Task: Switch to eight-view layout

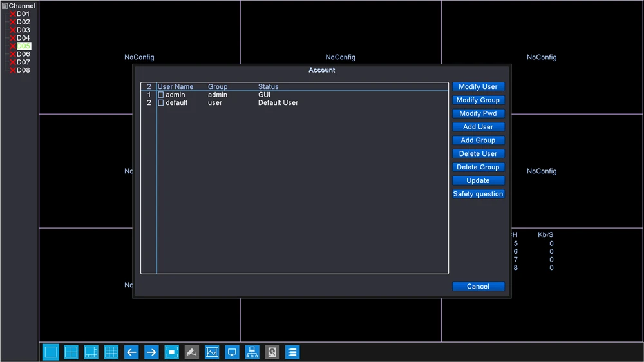Action: (91, 352)
